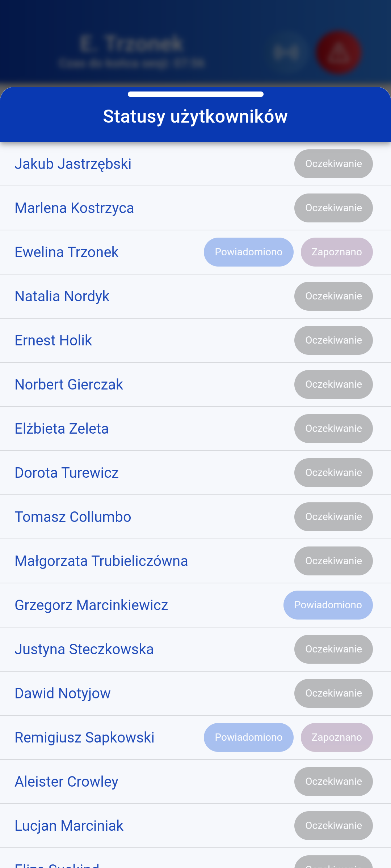Viewport: 391px width, 868px height.
Task: Tap Ewelina Trzonek's Zapoznano chip
Action: coord(337,252)
